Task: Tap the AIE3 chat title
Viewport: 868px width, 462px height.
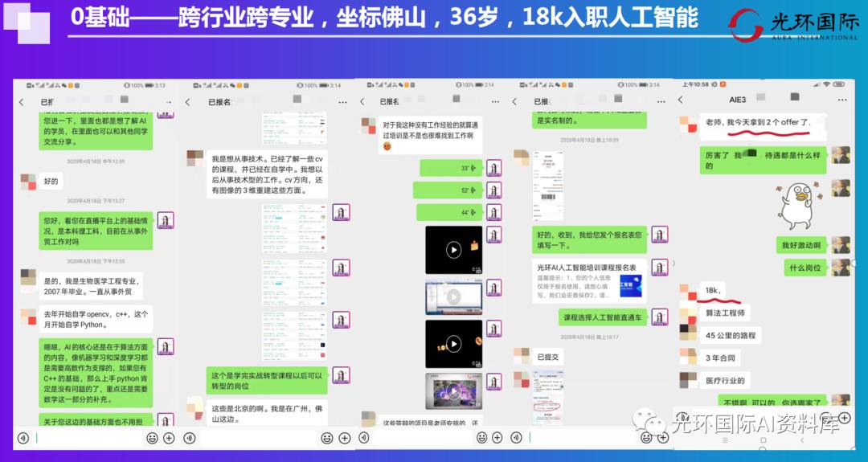Action: [737, 100]
